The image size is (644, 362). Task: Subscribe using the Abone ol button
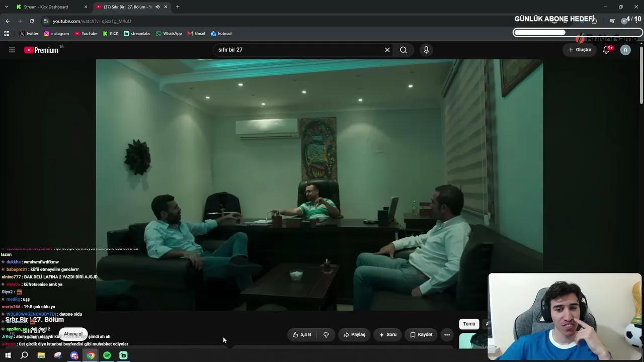[73, 334]
